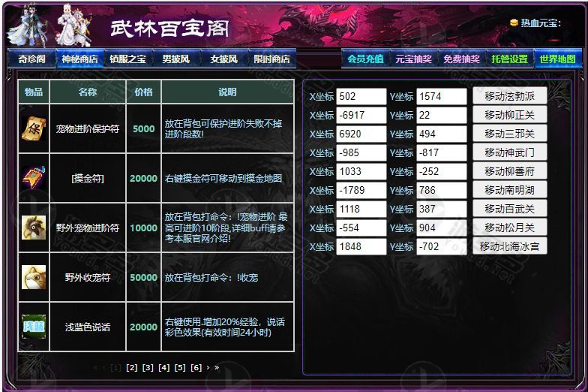Jump to last page with double arrow

(217, 367)
